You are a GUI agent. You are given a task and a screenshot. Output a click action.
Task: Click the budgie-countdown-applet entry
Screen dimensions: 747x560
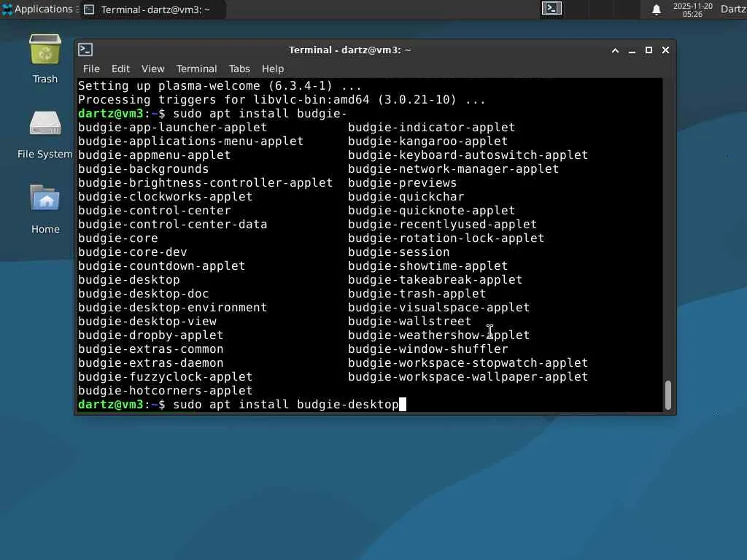click(161, 265)
